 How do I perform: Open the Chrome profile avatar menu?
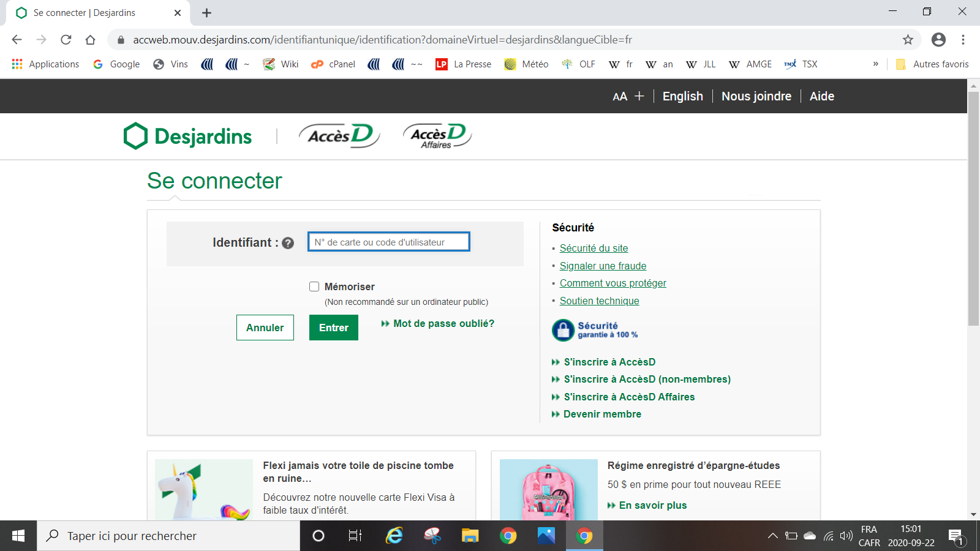(x=938, y=40)
